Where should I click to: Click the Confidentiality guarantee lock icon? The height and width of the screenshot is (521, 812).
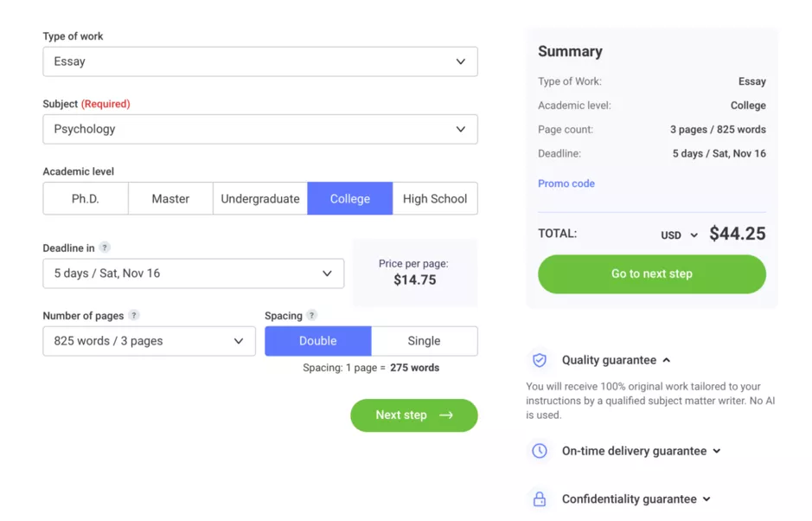539,498
